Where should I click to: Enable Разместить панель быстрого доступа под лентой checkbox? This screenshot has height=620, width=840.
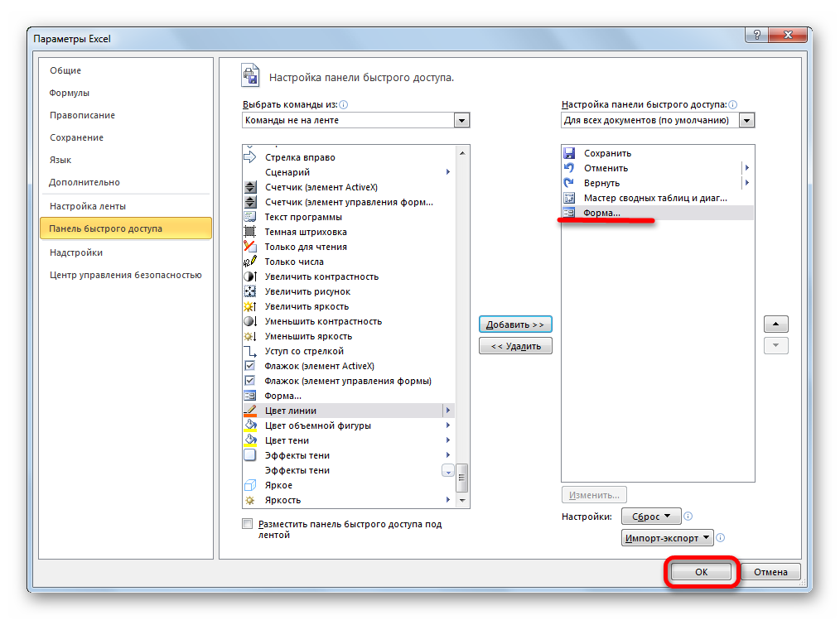(247, 524)
